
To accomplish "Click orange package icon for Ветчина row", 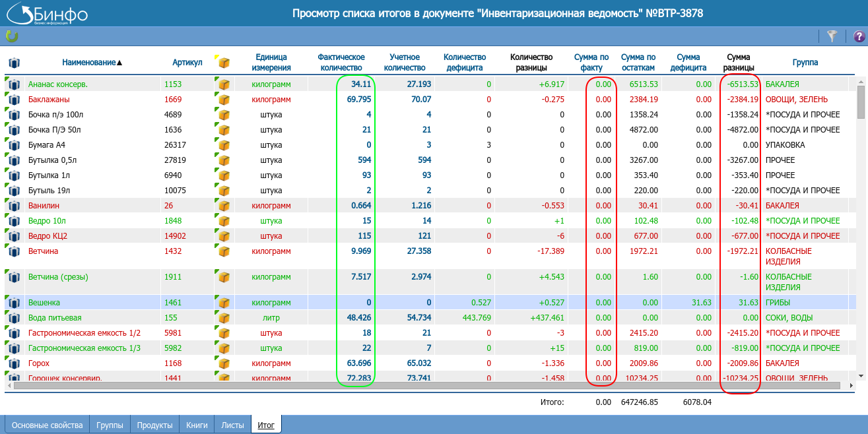I will pos(224,251).
